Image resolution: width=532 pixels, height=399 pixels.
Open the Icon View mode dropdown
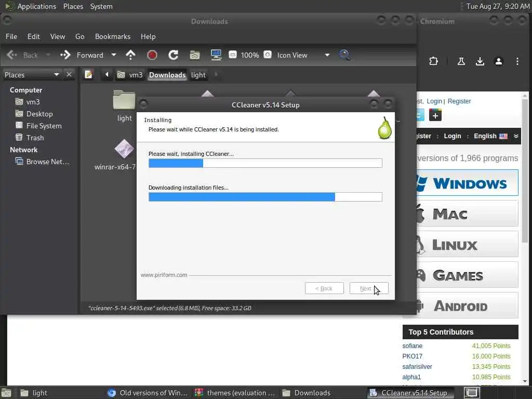[303, 55]
